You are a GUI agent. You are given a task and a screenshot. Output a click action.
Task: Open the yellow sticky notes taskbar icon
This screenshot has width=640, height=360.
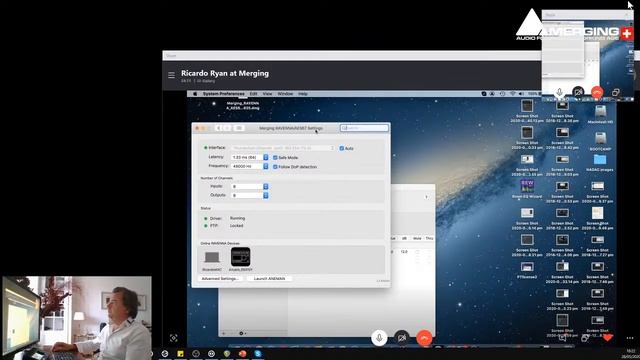[x=180, y=353]
